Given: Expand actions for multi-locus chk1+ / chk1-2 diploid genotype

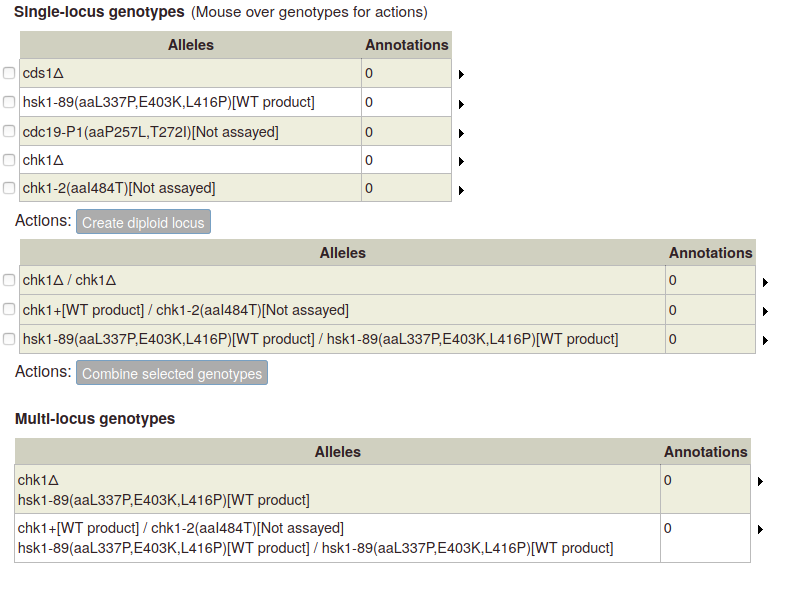Looking at the screenshot, I should pyautogui.click(x=760, y=529).
